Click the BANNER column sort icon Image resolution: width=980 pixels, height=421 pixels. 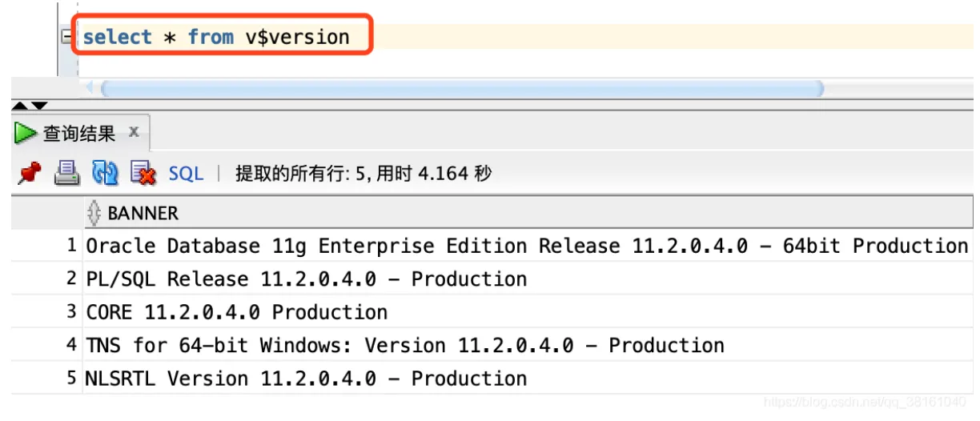pos(94,213)
